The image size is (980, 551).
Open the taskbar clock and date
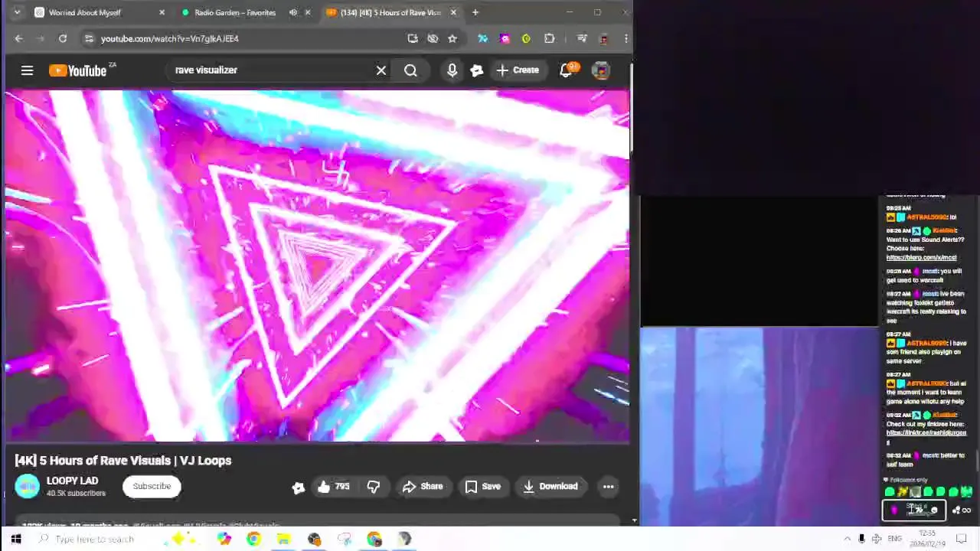pos(927,539)
